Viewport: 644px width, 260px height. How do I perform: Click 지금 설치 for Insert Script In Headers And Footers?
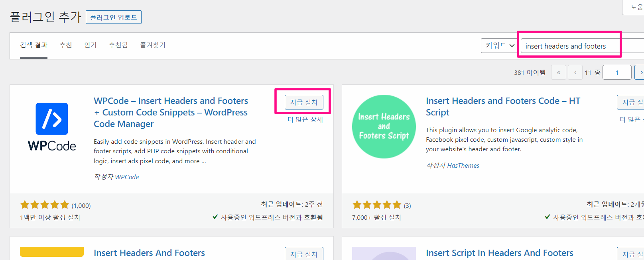631,254
